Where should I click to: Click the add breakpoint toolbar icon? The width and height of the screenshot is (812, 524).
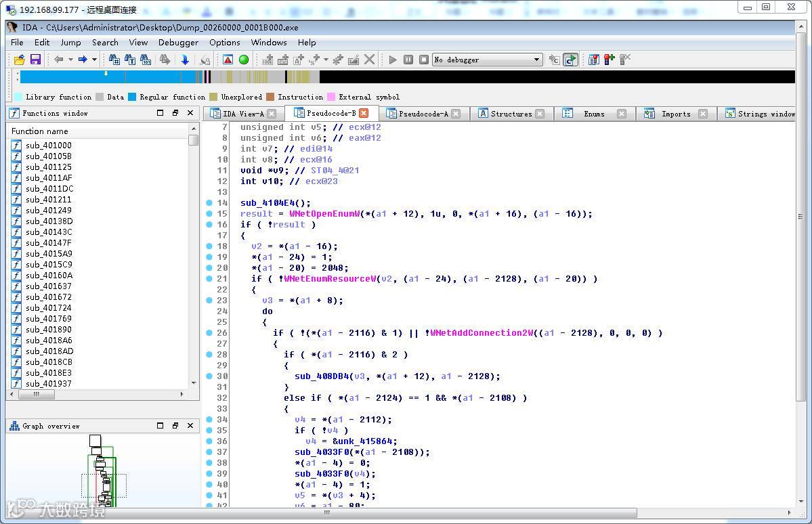coord(609,60)
